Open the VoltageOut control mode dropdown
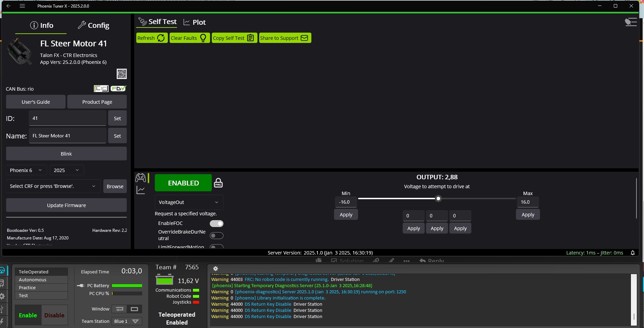Viewport: 644px width, 328px height. click(x=189, y=202)
